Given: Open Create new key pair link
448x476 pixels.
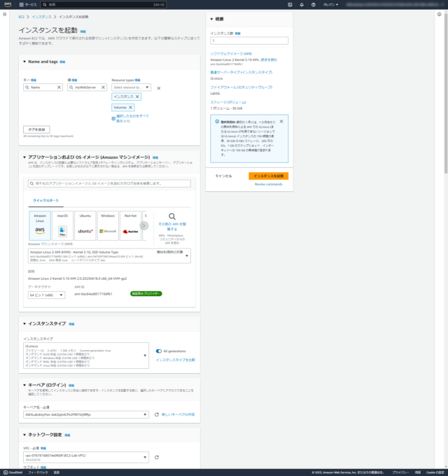Looking at the screenshot, I should pos(178,414).
